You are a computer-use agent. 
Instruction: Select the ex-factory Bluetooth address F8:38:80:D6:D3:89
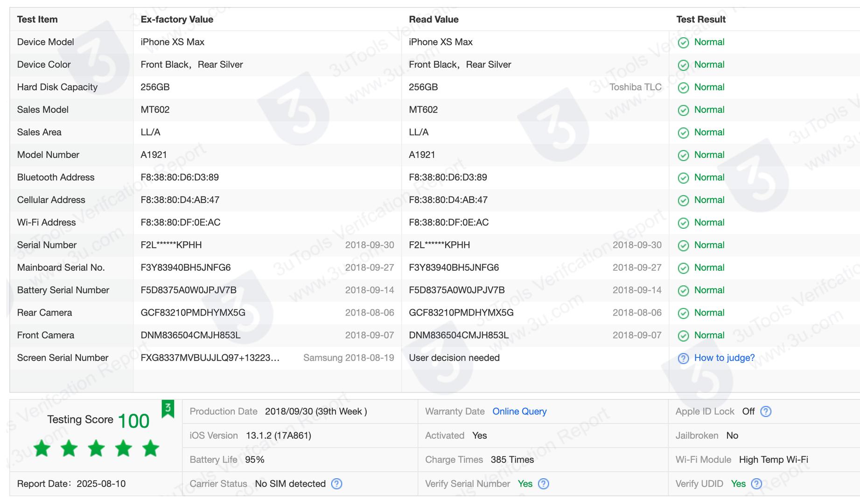coord(180,177)
